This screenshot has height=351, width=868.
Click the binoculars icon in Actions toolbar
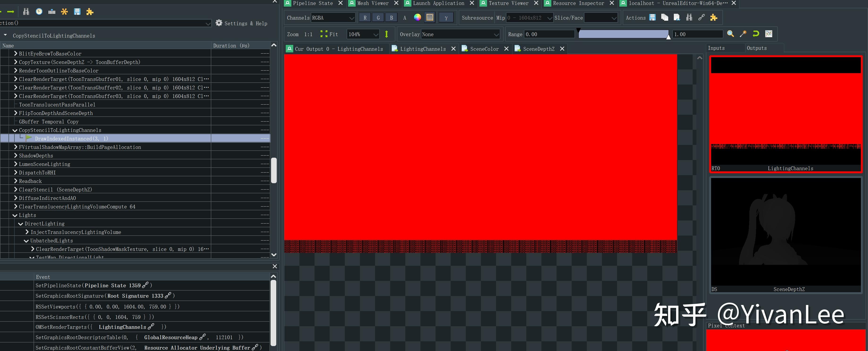[689, 17]
